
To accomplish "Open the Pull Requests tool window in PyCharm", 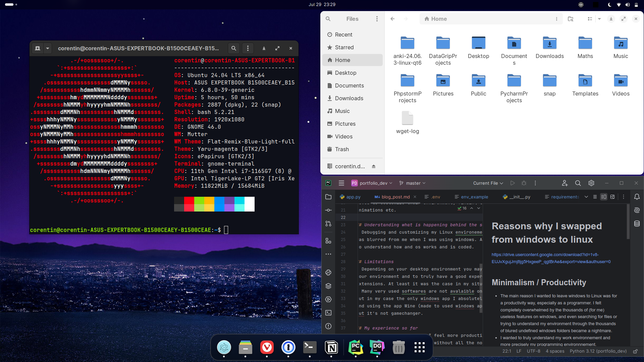I will [x=328, y=224].
